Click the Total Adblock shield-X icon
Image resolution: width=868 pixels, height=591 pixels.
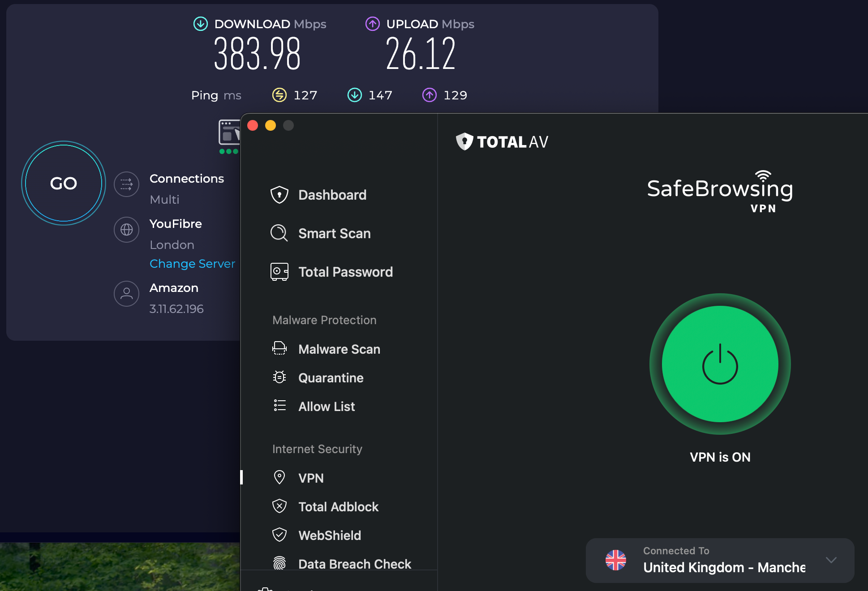coord(279,506)
